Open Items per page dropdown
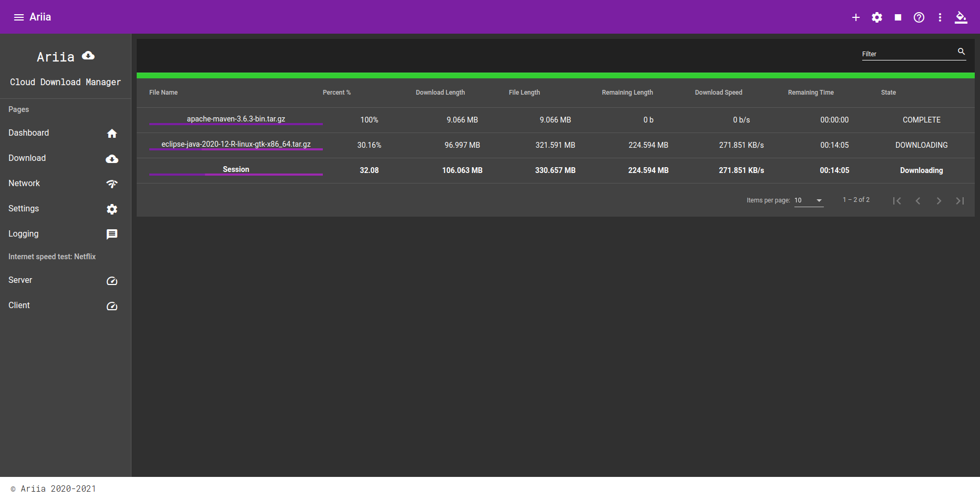 pyautogui.click(x=809, y=200)
